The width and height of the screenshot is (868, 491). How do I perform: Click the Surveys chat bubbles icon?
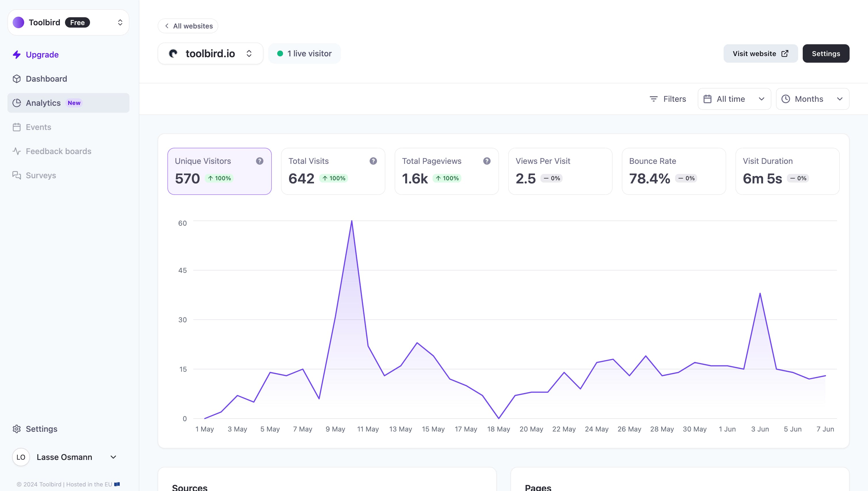coord(16,175)
